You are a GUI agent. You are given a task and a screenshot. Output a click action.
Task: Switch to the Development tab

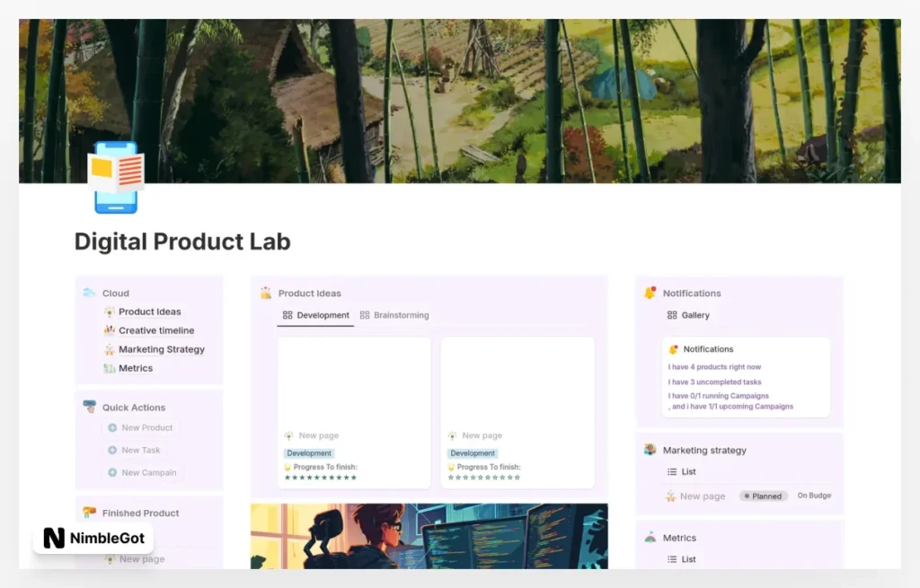click(x=315, y=315)
